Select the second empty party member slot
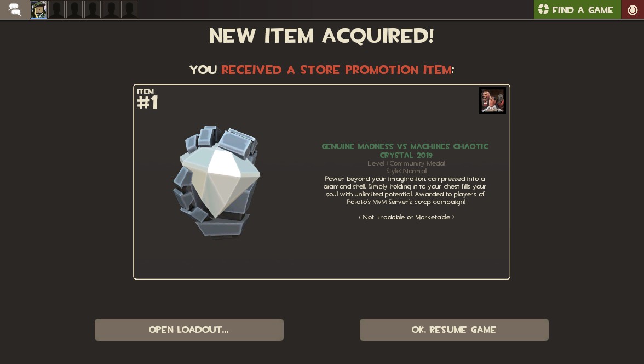This screenshot has height=364, width=644. (x=74, y=9)
